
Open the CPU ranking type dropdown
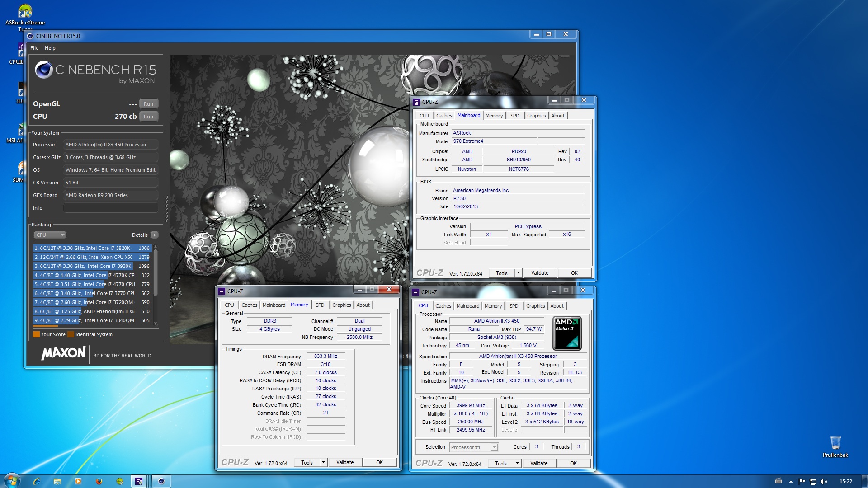click(50, 235)
